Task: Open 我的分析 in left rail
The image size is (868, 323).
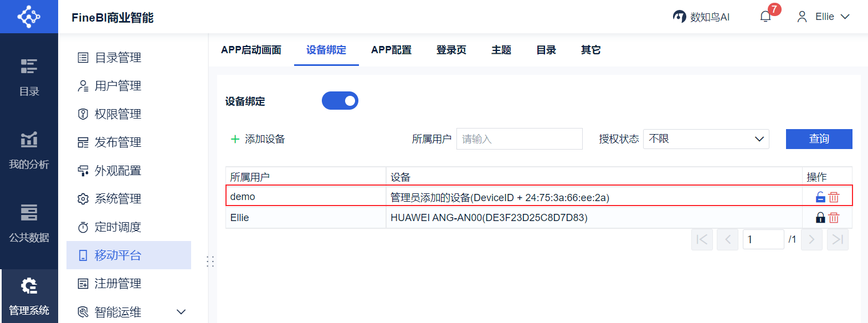Action: click(29, 150)
